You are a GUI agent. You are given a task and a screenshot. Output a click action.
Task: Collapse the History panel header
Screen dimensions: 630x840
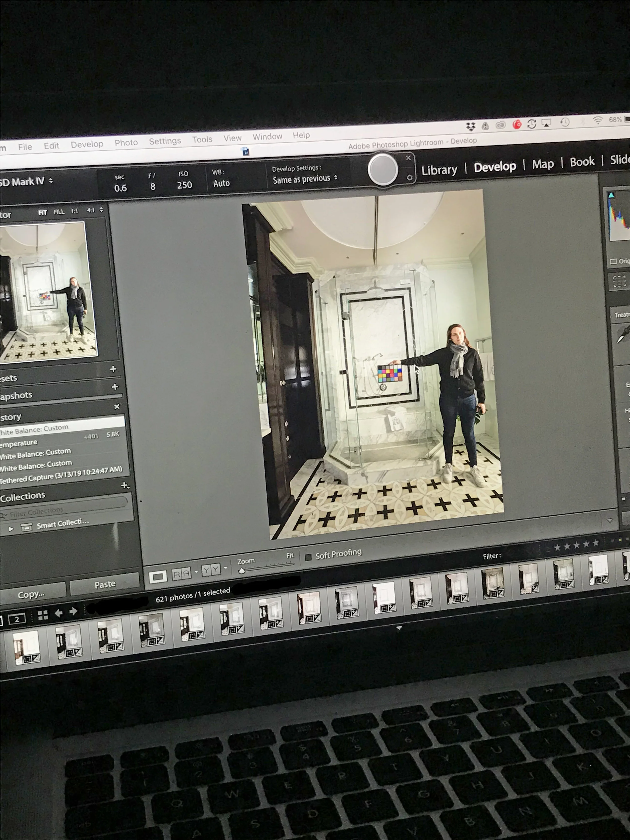point(11,417)
